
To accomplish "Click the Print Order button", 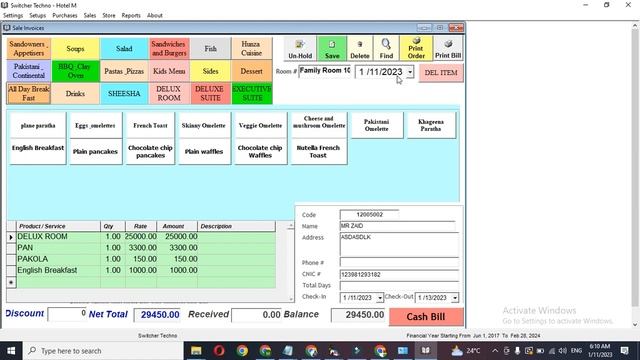I will pos(416,49).
